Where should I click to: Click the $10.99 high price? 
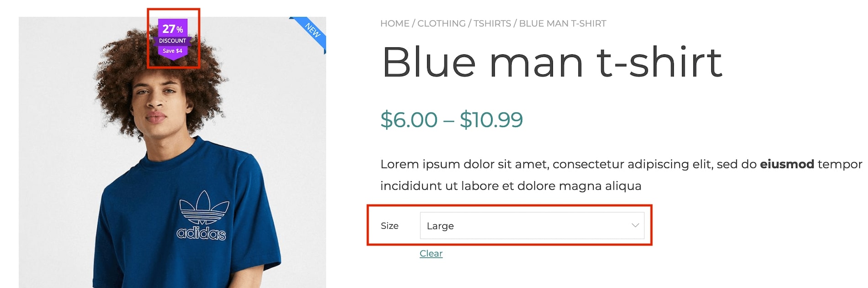point(491,120)
